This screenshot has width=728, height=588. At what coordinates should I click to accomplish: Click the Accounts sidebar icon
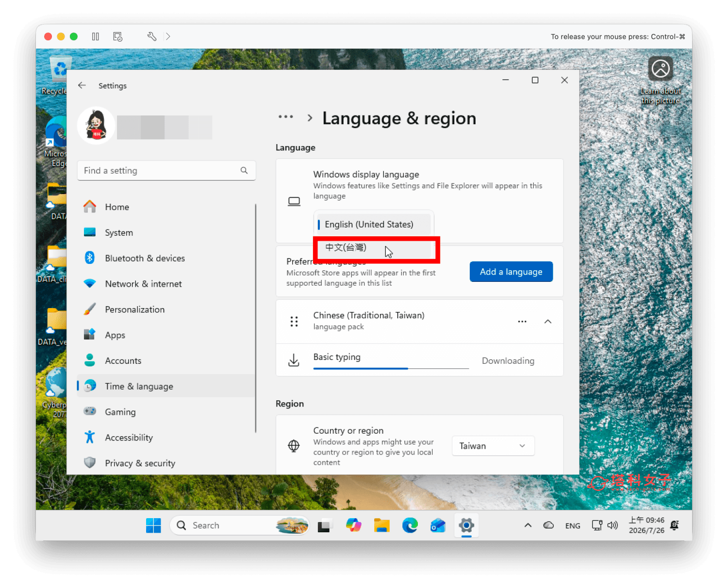click(x=90, y=360)
